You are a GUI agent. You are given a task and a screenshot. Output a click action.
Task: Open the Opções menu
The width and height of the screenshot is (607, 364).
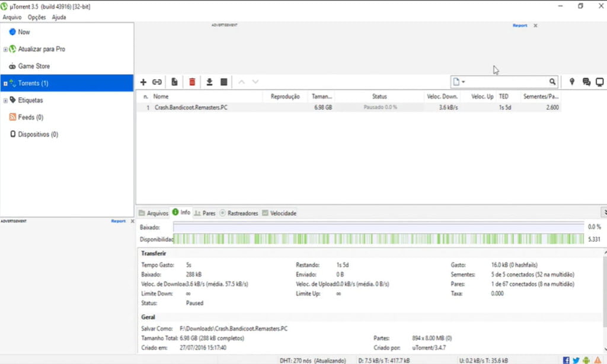pos(37,17)
